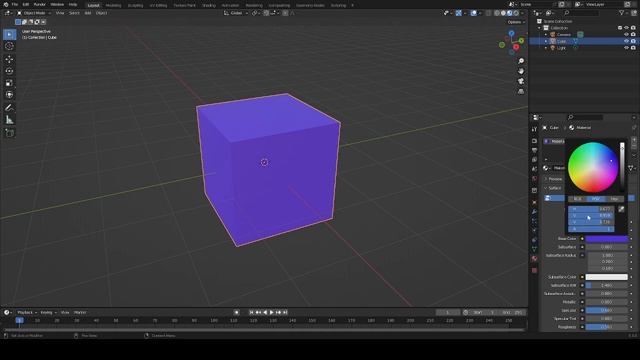The height and width of the screenshot is (360, 640).
Task: Select the Annotate pencil tool
Action: tap(9, 108)
